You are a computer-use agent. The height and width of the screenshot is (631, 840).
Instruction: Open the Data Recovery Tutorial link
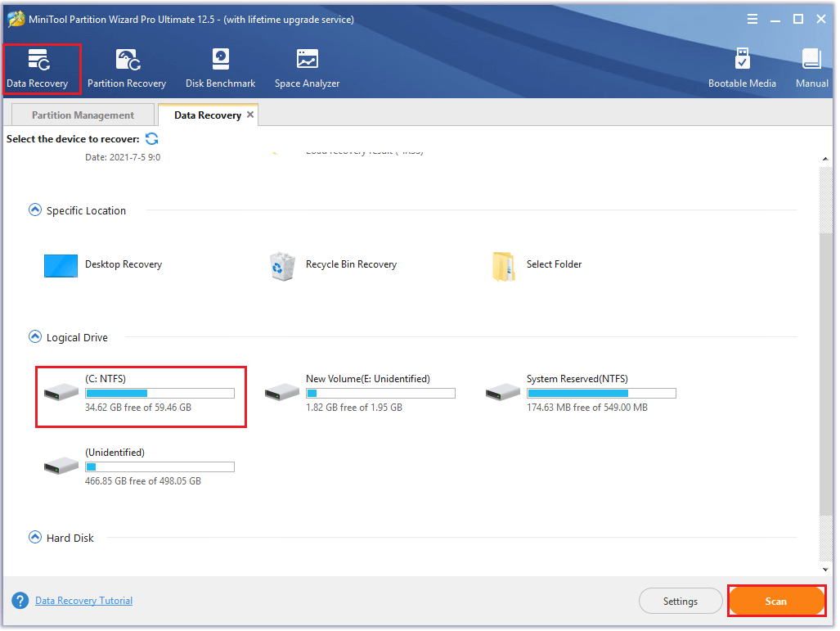click(83, 600)
